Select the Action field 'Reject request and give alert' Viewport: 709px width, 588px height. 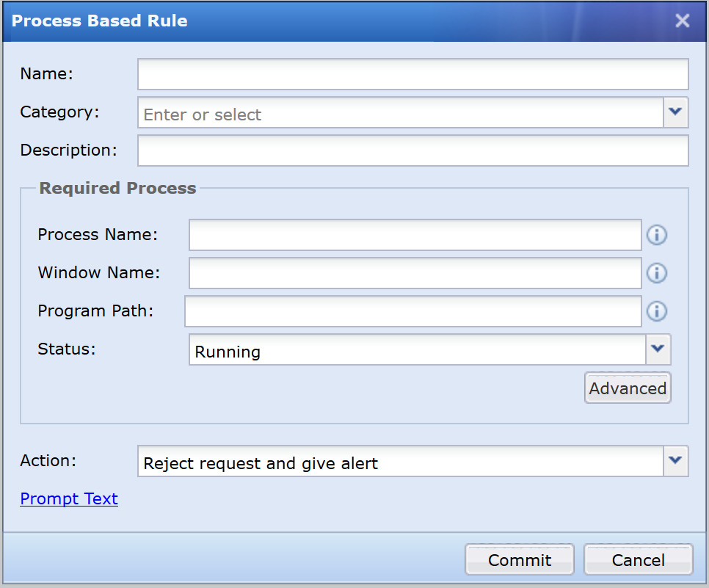coord(401,461)
